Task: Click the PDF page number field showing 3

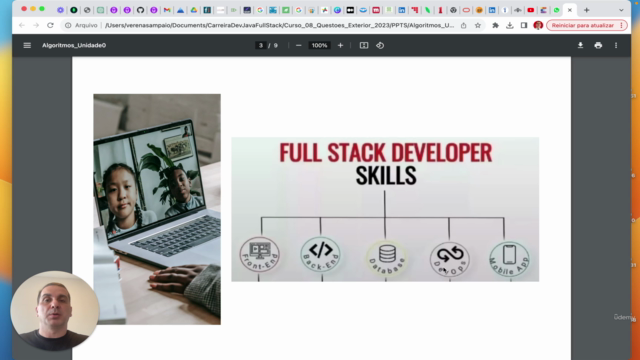Action: click(260, 45)
